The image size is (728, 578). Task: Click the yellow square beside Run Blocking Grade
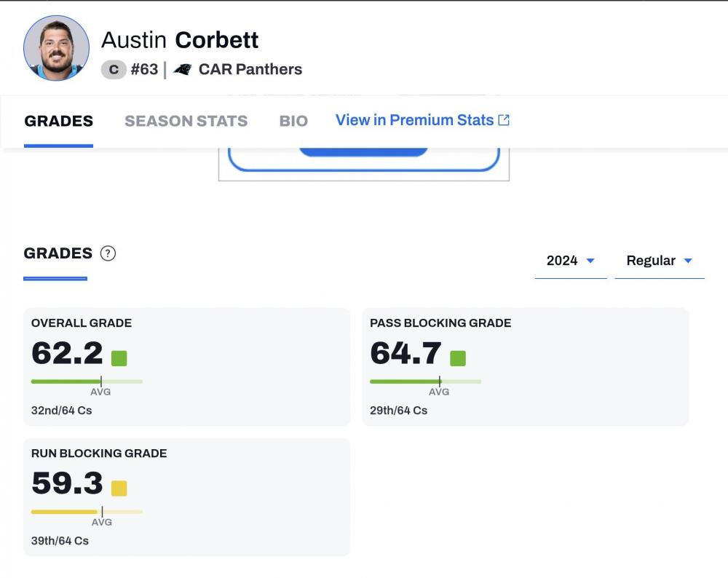click(119, 488)
